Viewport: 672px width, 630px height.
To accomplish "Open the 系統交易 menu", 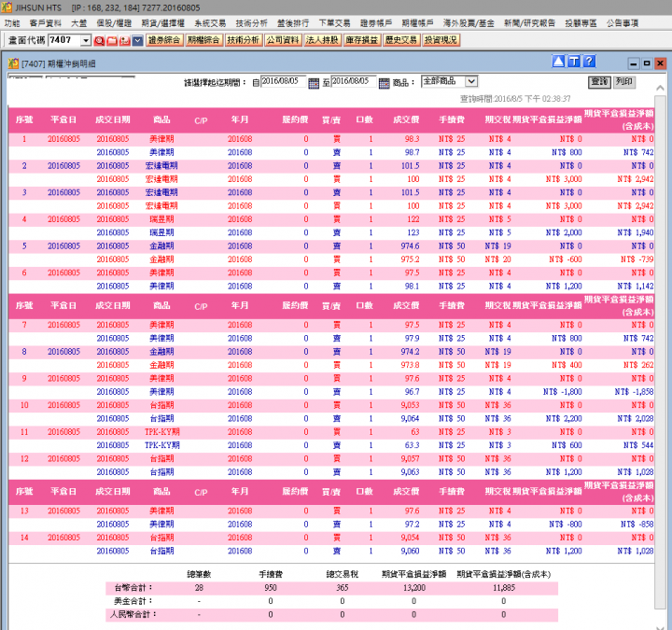I will click(x=210, y=23).
